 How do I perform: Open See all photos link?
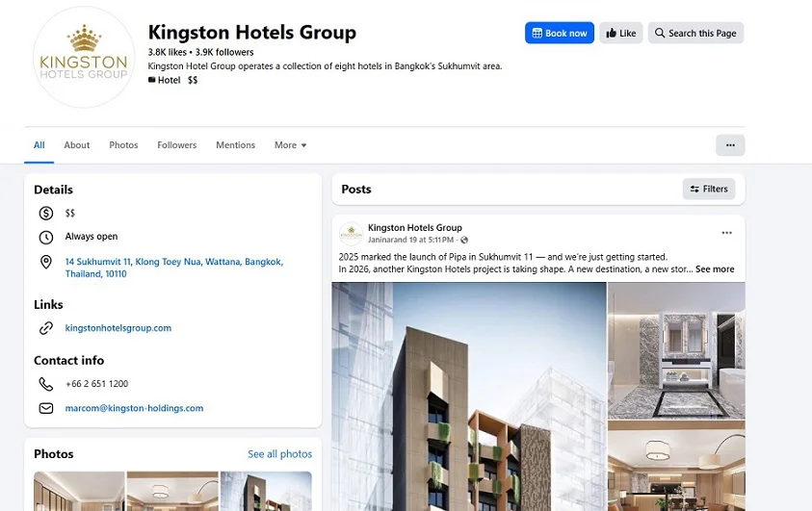(x=279, y=454)
